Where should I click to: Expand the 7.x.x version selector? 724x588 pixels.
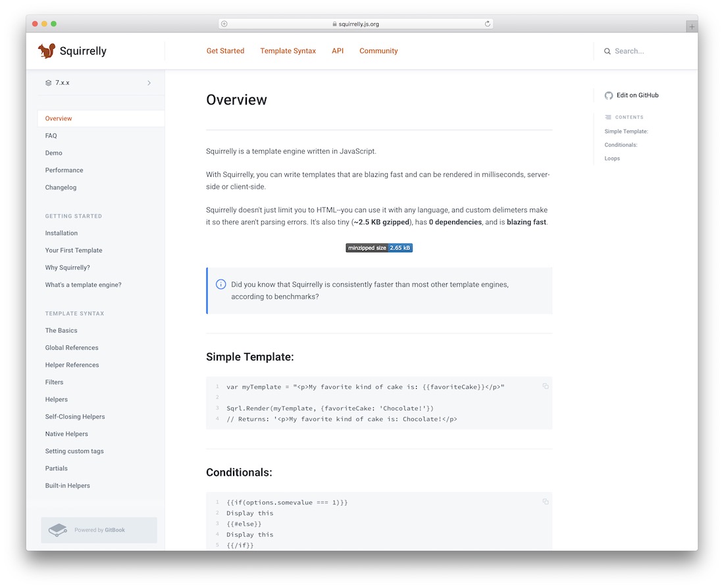98,83
